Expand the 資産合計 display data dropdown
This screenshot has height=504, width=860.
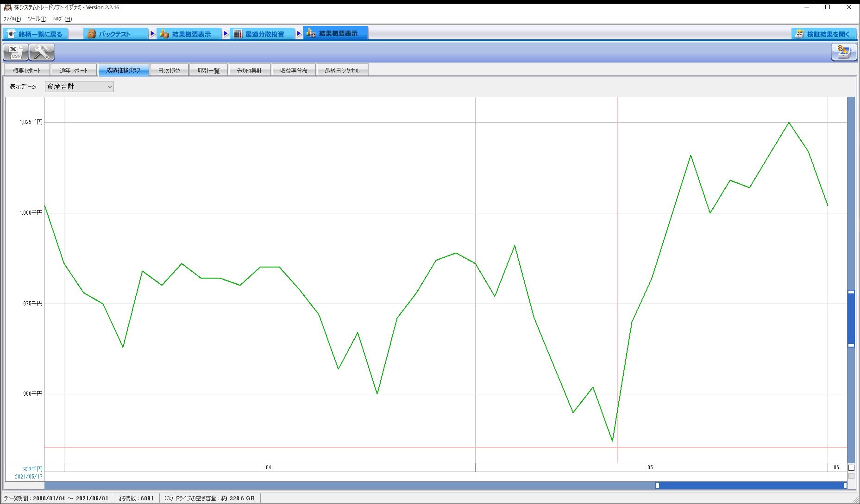(x=79, y=87)
